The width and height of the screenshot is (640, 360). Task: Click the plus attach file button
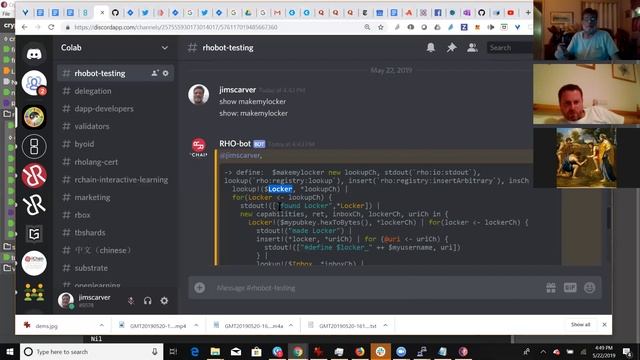pyautogui.click(x=200, y=288)
